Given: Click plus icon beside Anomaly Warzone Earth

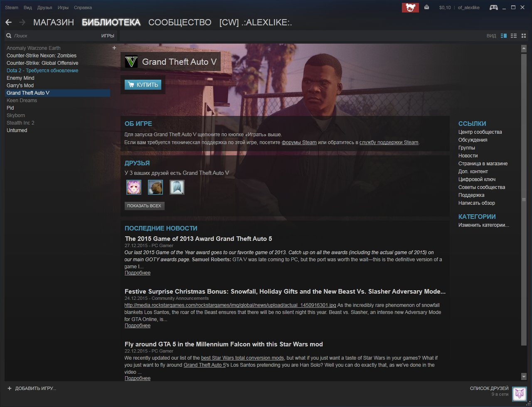Looking at the screenshot, I should (114, 48).
